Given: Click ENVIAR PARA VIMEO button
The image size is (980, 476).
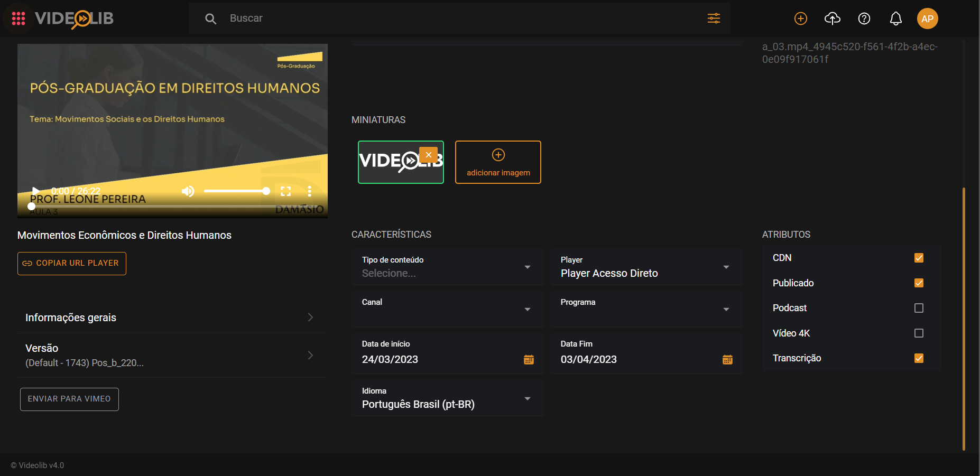Looking at the screenshot, I should (x=69, y=399).
